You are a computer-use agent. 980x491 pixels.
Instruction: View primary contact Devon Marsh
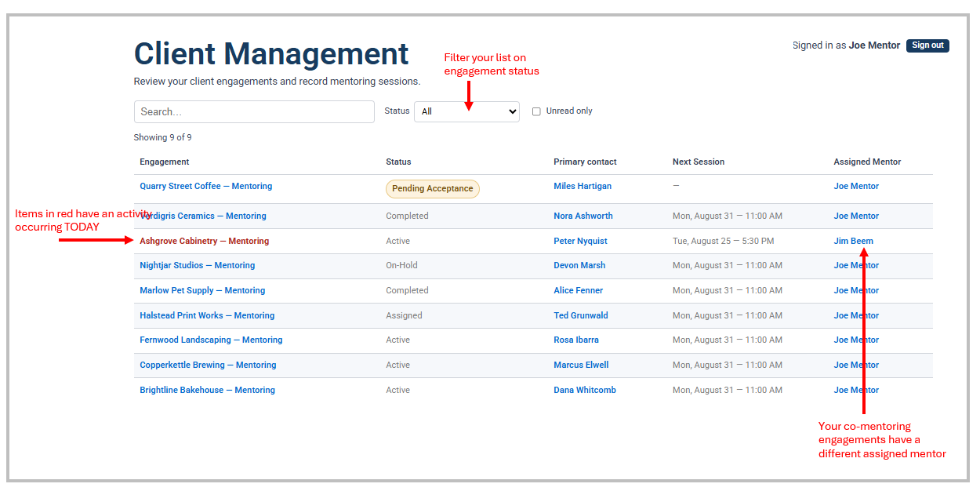(x=579, y=266)
